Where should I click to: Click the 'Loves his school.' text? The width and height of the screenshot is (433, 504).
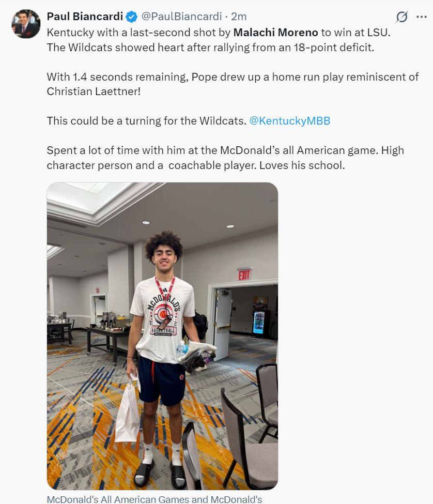tap(302, 165)
